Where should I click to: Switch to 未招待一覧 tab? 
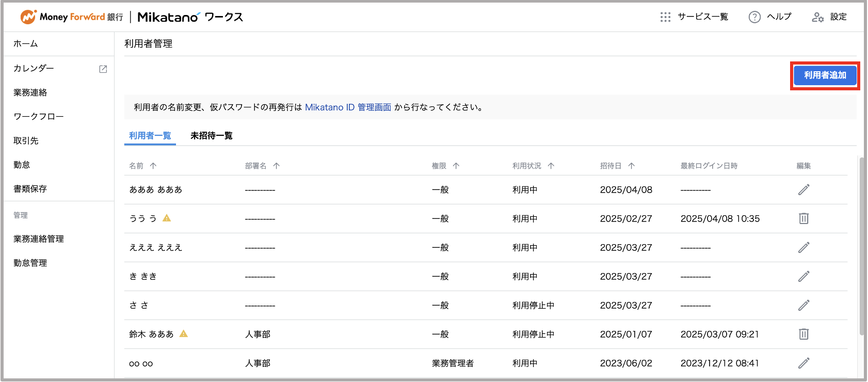pyautogui.click(x=212, y=136)
